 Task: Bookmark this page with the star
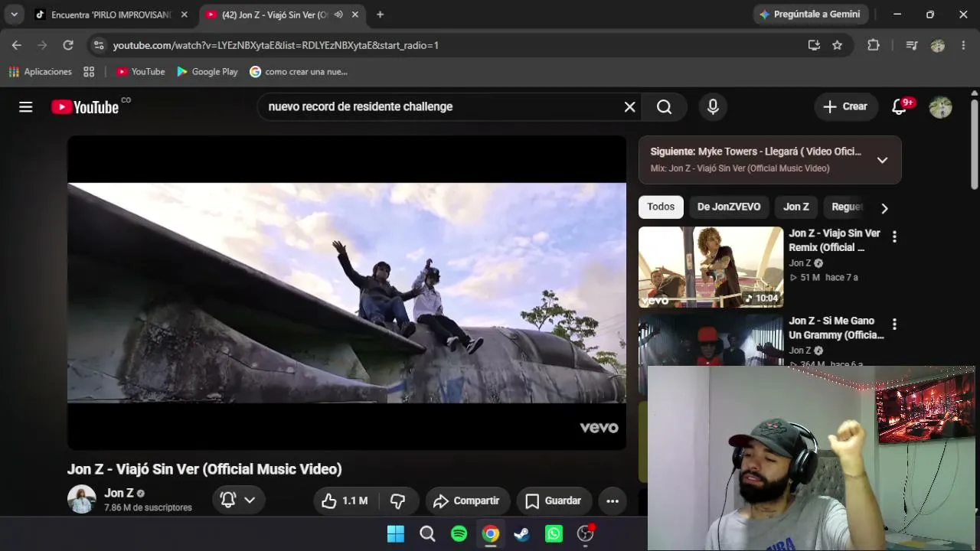click(x=837, y=45)
